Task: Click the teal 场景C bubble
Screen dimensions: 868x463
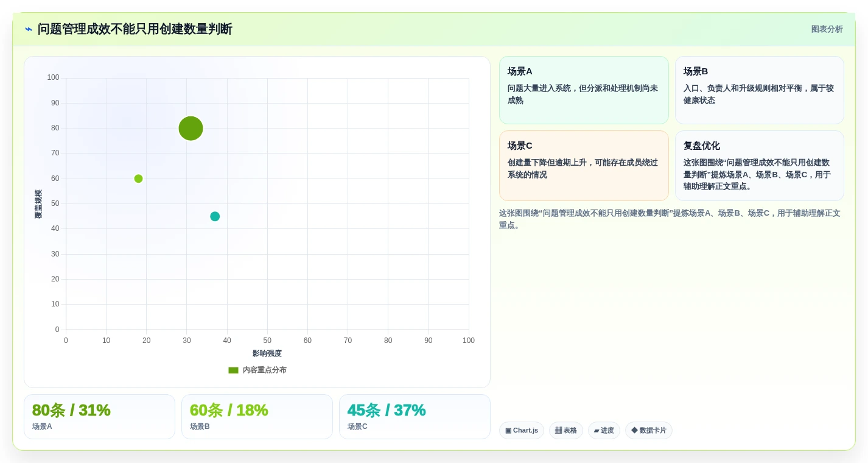Action: click(215, 216)
